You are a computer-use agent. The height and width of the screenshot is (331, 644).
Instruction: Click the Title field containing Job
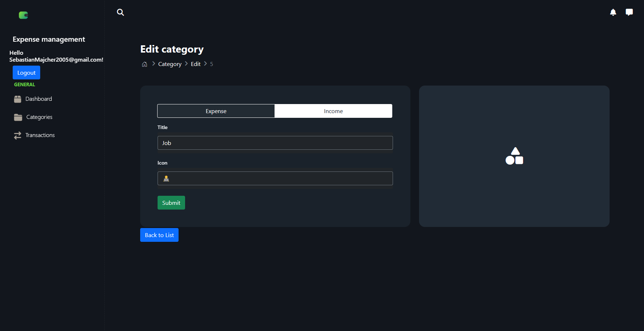coord(275,142)
